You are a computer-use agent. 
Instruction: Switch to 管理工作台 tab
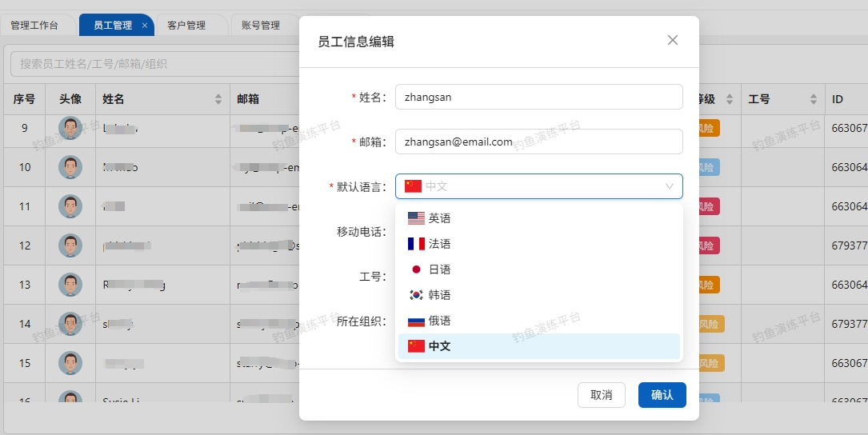point(34,26)
